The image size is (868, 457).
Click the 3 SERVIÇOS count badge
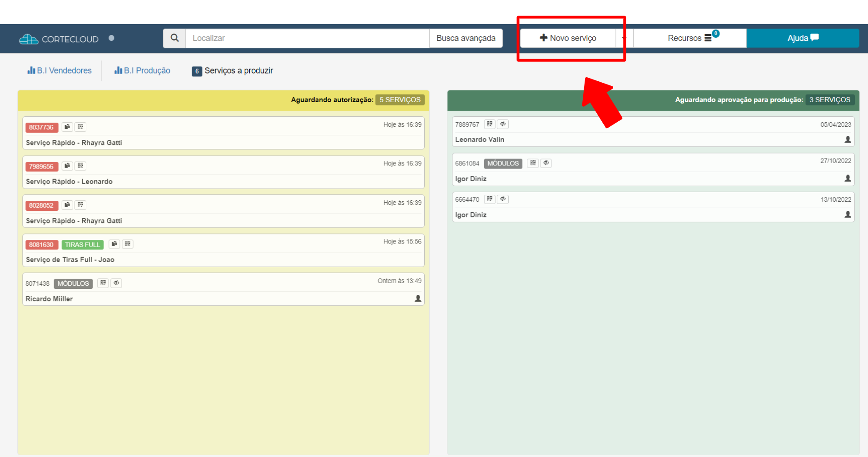point(830,100)
